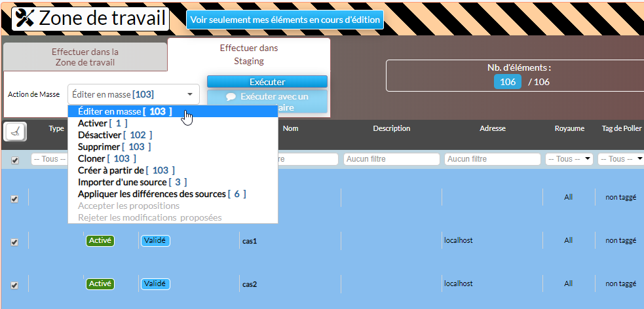Screen dimensions: 644x309
Task: Click the blue 106 element count badge
Action: (507, 81)
